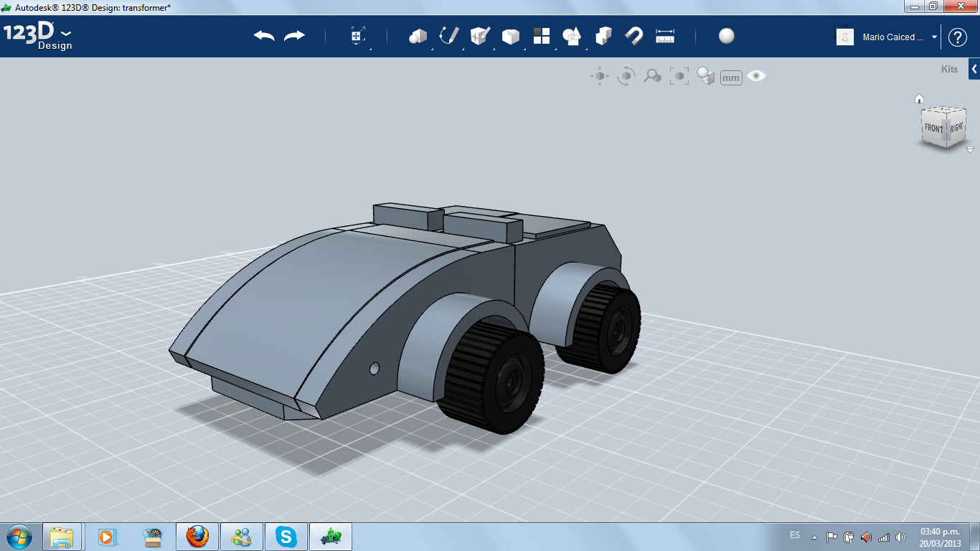Open the Transform tool
980x551 pixels.
pyautogui.click(x=358, y=36)
